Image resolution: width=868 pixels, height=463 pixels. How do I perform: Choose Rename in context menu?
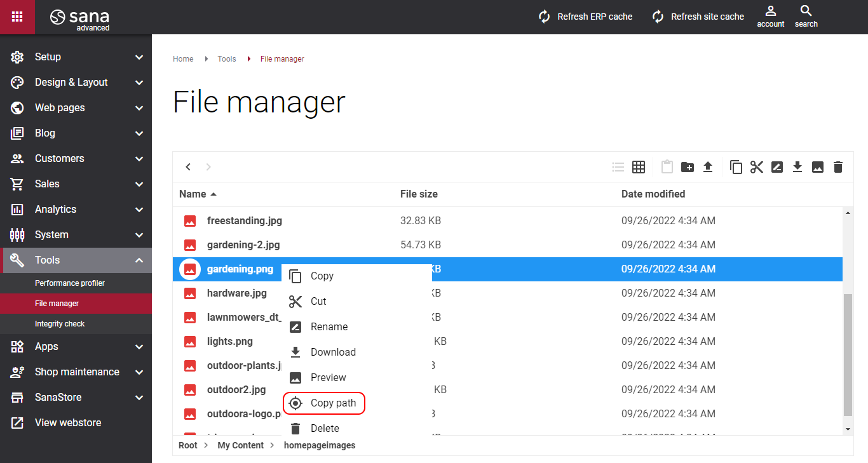point(356,327)
